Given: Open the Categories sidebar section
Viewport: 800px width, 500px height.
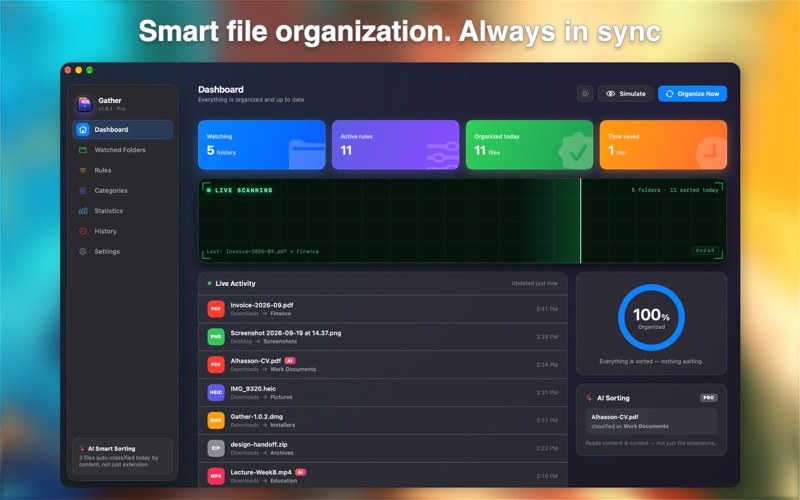Looking at the screenshot, I should (122, 191).
